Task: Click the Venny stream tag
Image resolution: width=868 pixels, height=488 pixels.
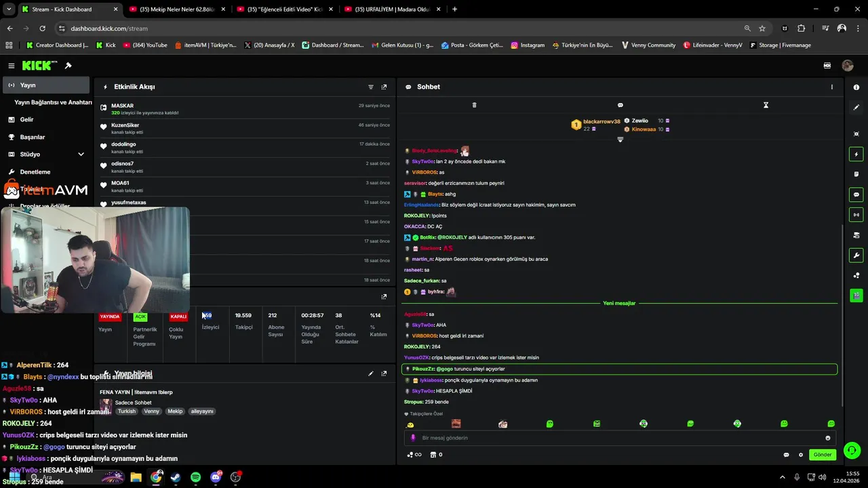Action: (152, 411)
